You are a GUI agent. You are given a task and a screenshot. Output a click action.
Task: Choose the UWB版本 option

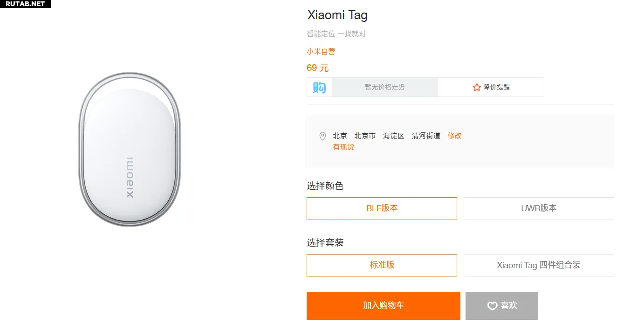point(539,208)
